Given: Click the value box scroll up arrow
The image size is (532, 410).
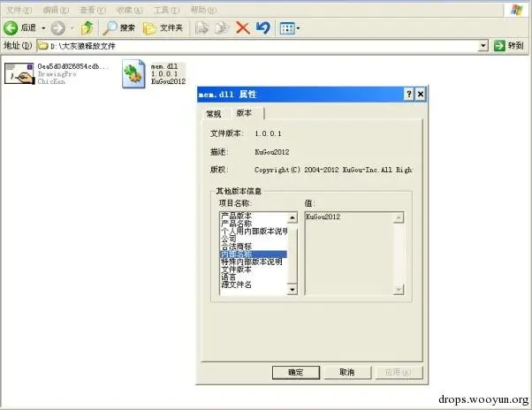Looking at the screenshot, I should (399, 217).
